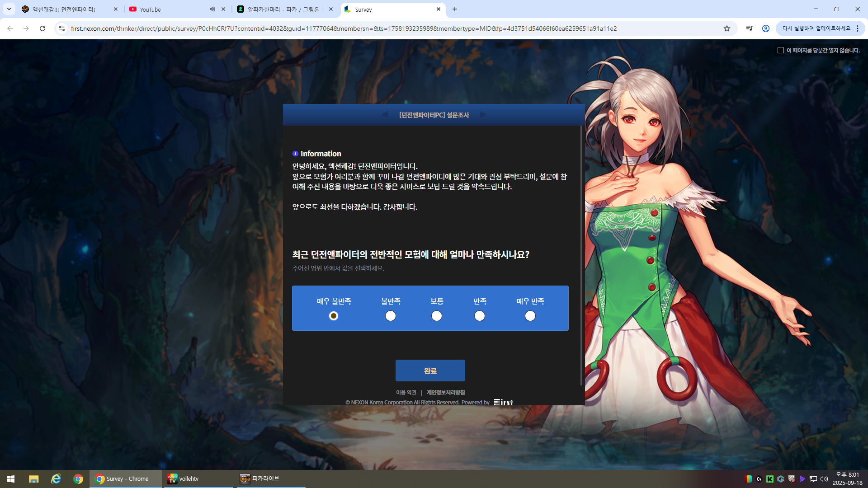Reload the survey page
This screenshot has width=868, height=488.
pos(42,28)
